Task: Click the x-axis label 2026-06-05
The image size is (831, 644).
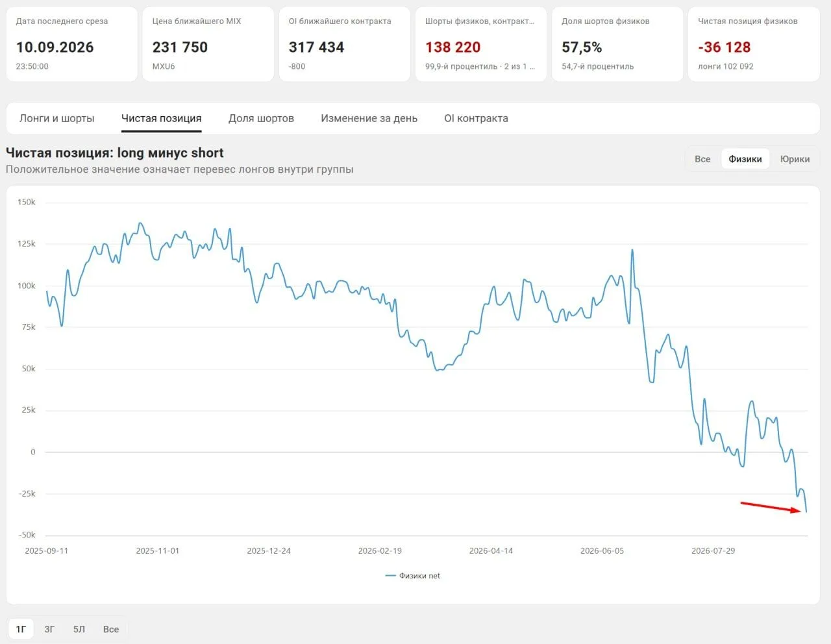Action: 602,551
